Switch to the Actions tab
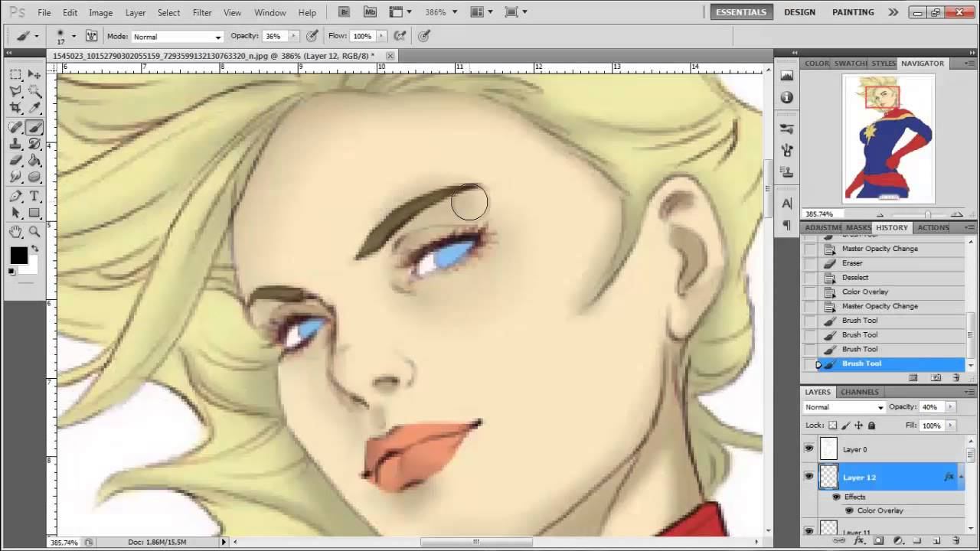 click(x=933, y=227)
